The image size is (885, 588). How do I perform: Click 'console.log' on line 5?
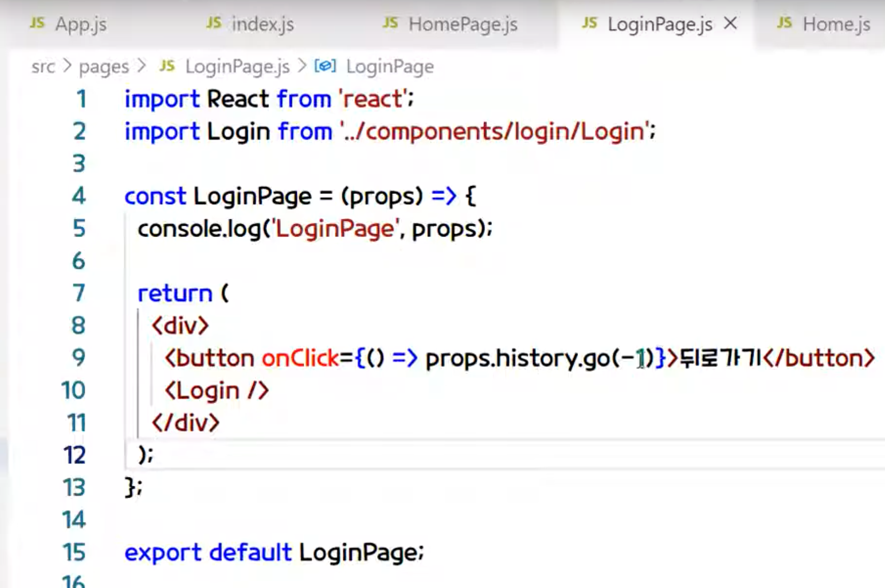(199, 229)
